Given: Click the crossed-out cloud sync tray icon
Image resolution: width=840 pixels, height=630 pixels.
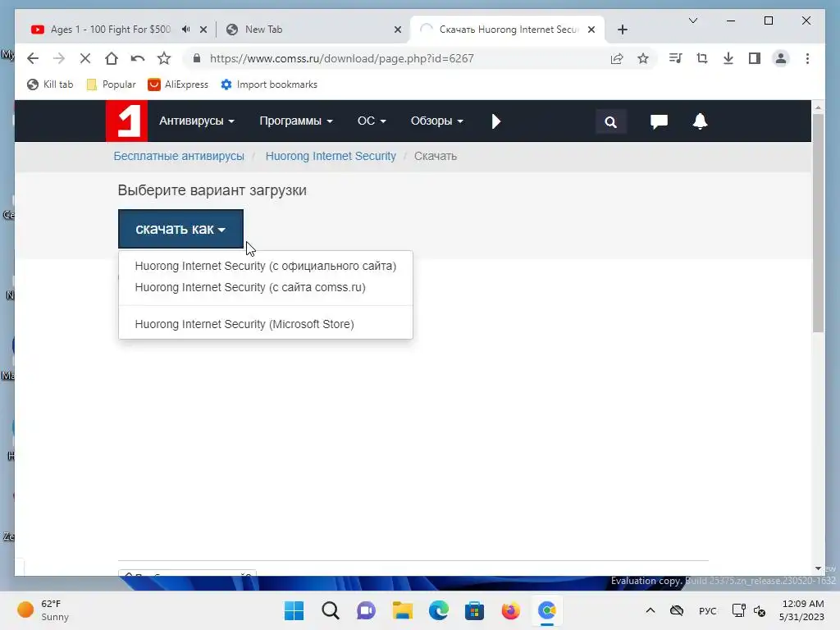Looking at the screenshot, I should tap(677, 610).
